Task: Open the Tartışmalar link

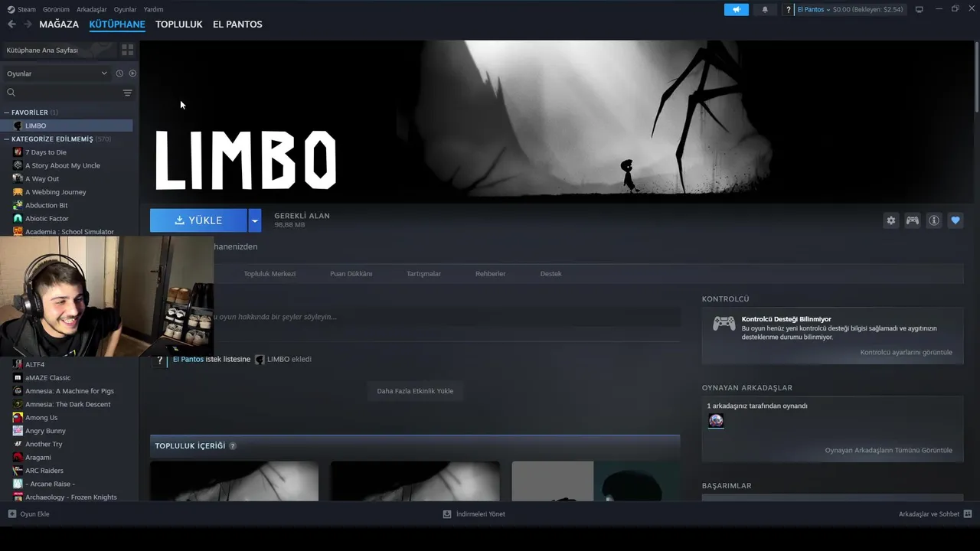Action: (x=424, y=274)
